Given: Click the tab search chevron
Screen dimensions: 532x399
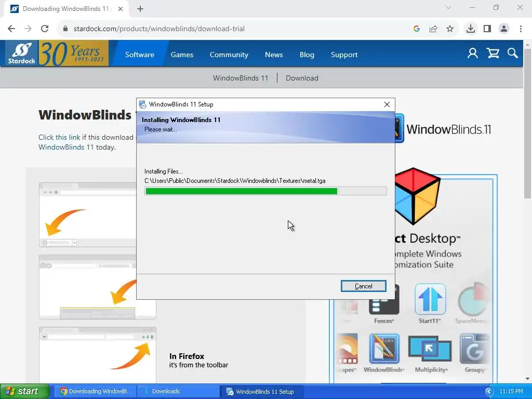Looking at the screenshot, I should pyautogui.click(x=448, y=7).
